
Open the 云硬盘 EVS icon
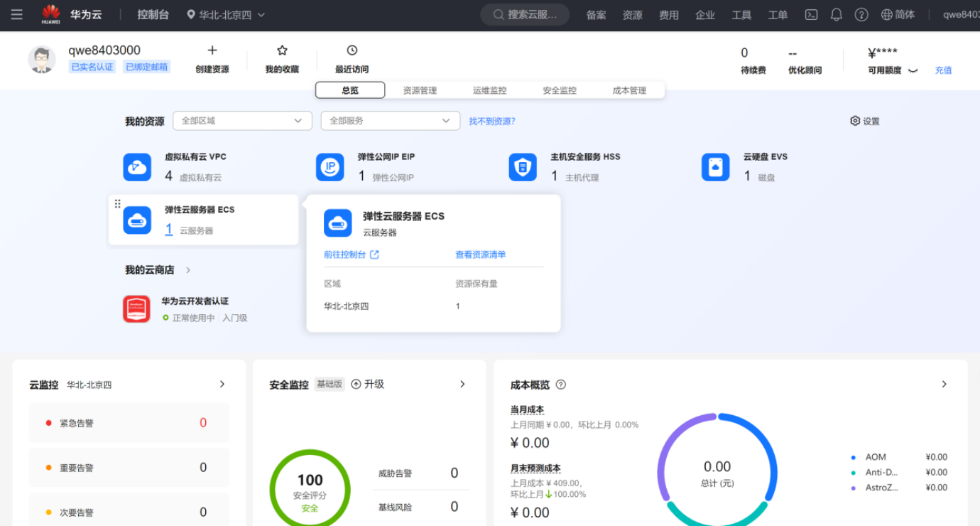pyautogui.click(x=716, y=167)
